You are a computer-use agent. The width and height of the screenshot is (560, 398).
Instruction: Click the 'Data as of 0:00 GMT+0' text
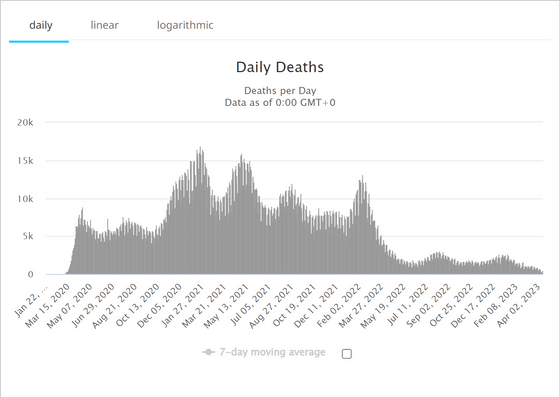[x=280, y=103]
